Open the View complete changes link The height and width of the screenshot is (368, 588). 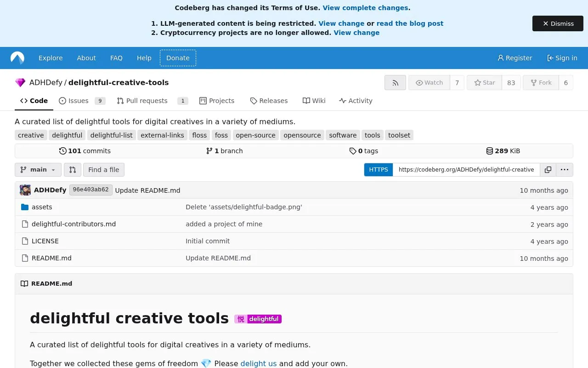pyautogui.click(x=365, y=8)
